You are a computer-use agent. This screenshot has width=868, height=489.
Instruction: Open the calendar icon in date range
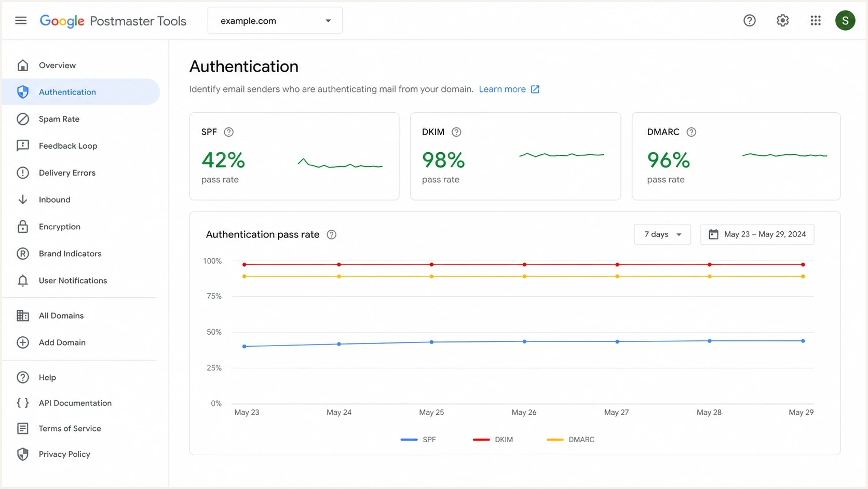(x=713, y=234)
